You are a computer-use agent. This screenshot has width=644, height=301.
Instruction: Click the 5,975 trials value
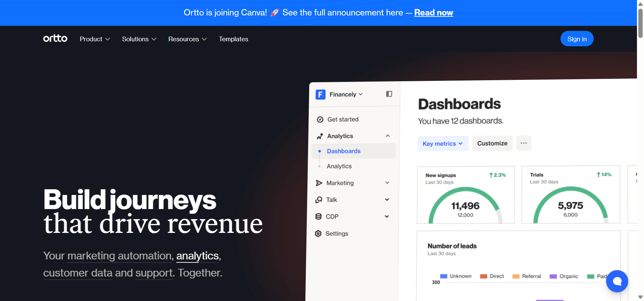click(571, 205)
